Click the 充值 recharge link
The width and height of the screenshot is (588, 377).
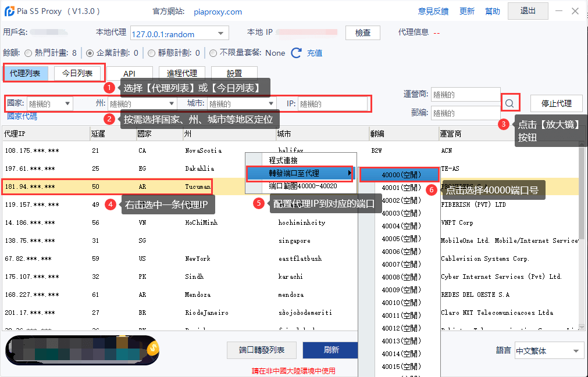click(315, 53)
